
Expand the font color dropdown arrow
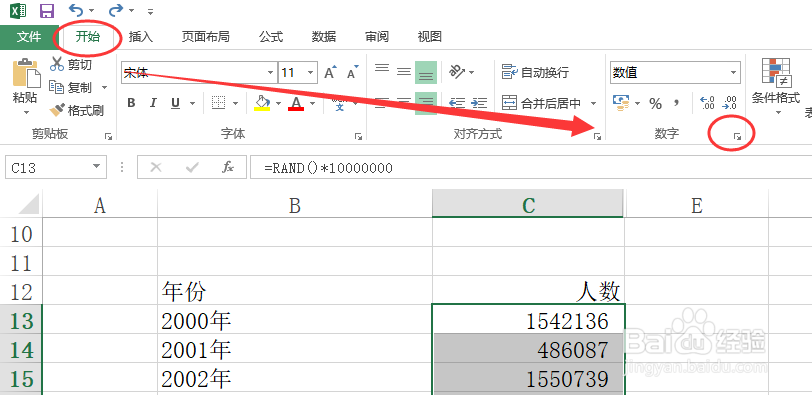pyautogui.click(x=313, y=104)
